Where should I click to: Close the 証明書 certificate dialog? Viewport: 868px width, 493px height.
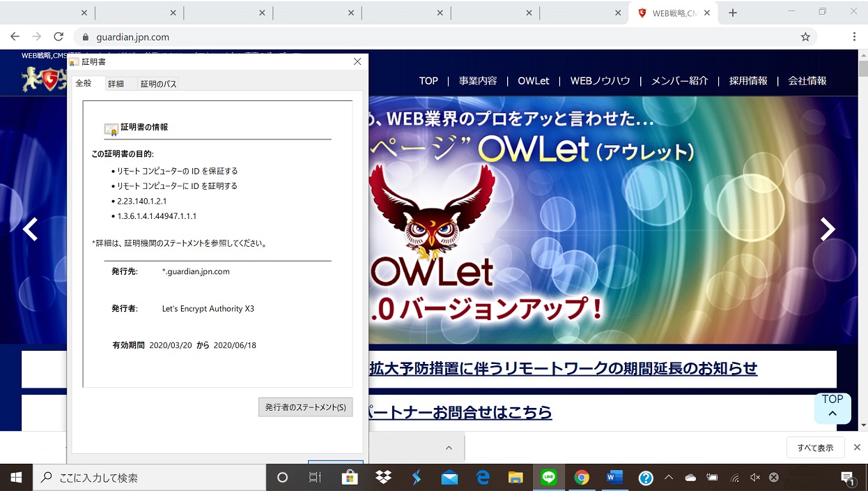pos(357,61)
